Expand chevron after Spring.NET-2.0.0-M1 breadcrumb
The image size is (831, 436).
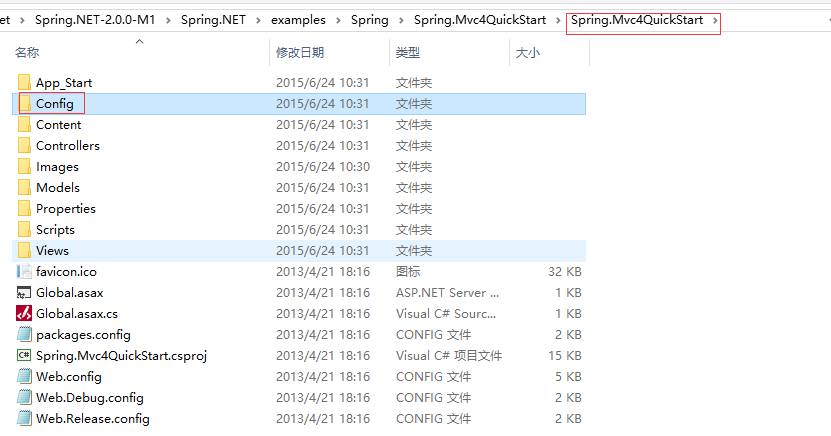[168, 20]
